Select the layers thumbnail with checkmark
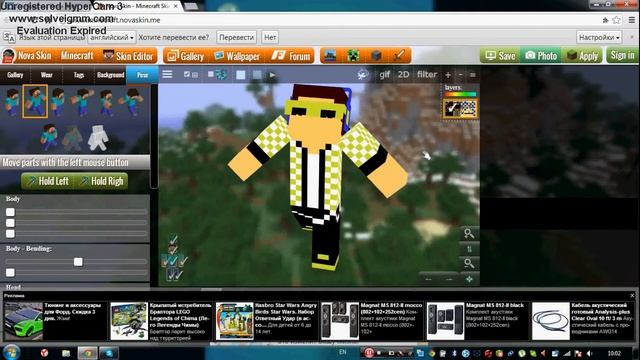640x360 pixels. [460, 109]
